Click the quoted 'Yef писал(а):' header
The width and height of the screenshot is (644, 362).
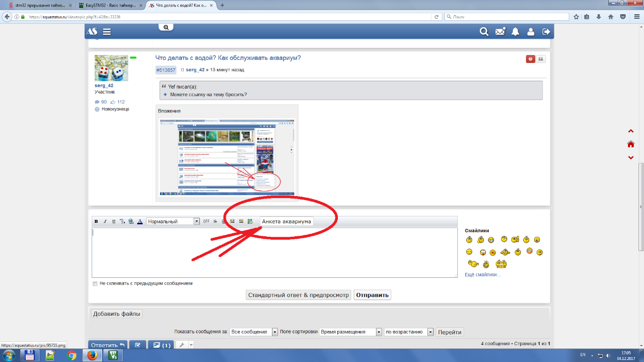click(x=183, y=87)
